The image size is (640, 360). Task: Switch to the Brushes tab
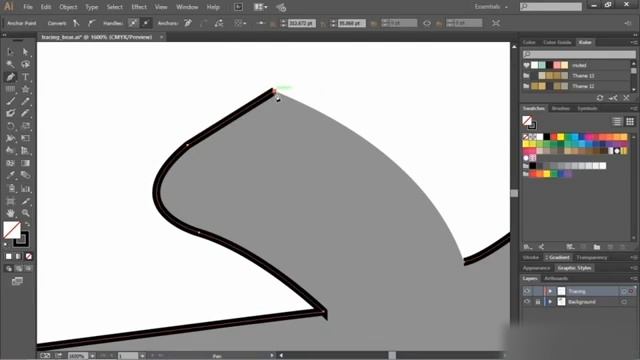coord(560,109)
